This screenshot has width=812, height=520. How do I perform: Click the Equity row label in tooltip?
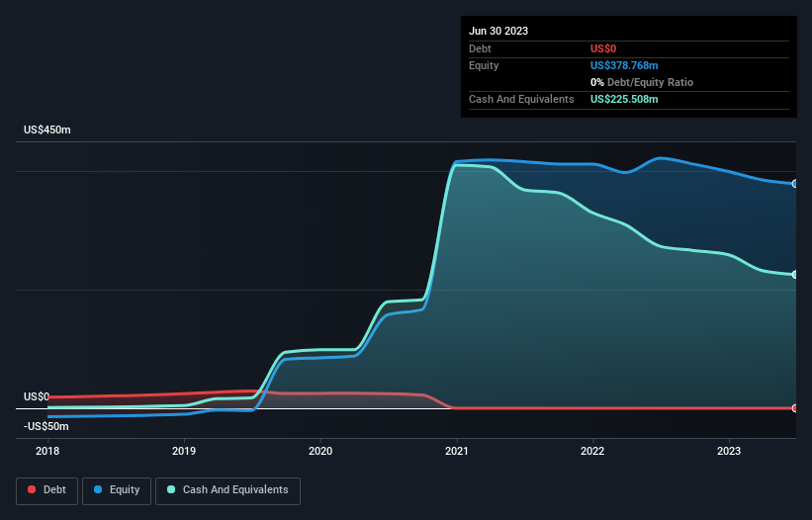484,65
